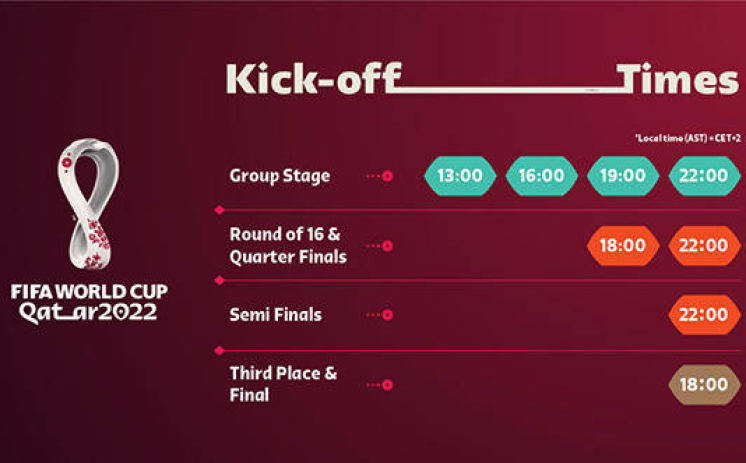The image size is (746, 463).
Task: Click the pink dot beside Round of 16
Action: 388,246
